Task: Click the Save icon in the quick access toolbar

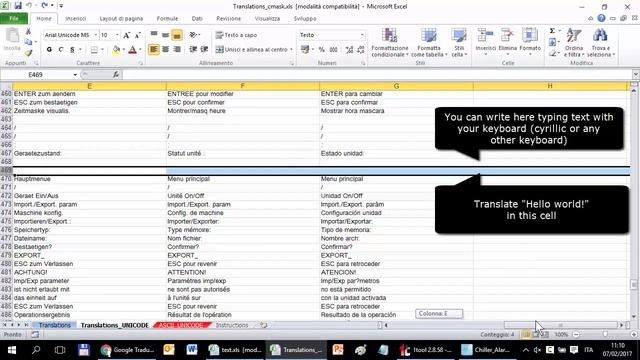Action: pyautogui.click(x=18, y=6)
